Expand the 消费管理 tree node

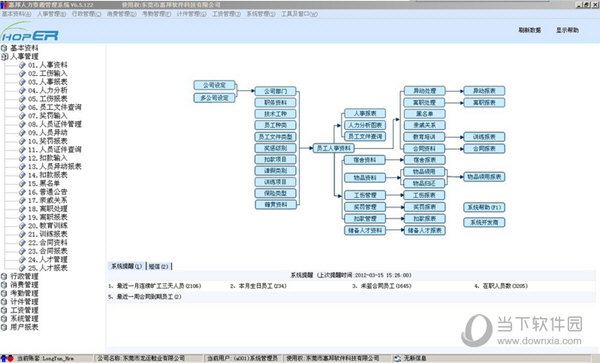4,285
